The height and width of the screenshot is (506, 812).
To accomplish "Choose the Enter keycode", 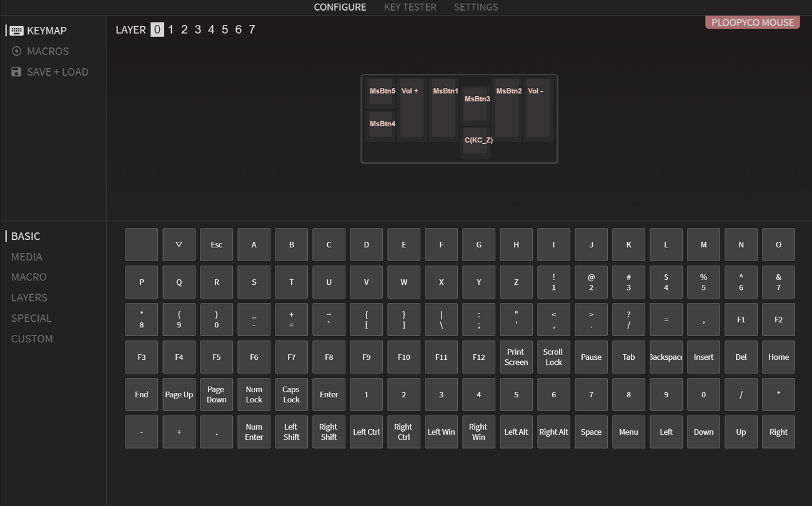I will coord(329,394).
